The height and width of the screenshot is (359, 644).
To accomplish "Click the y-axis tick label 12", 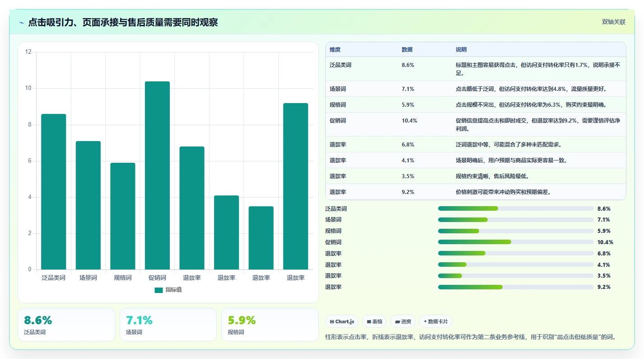I will pyautogui.click(x=28, y=52).
